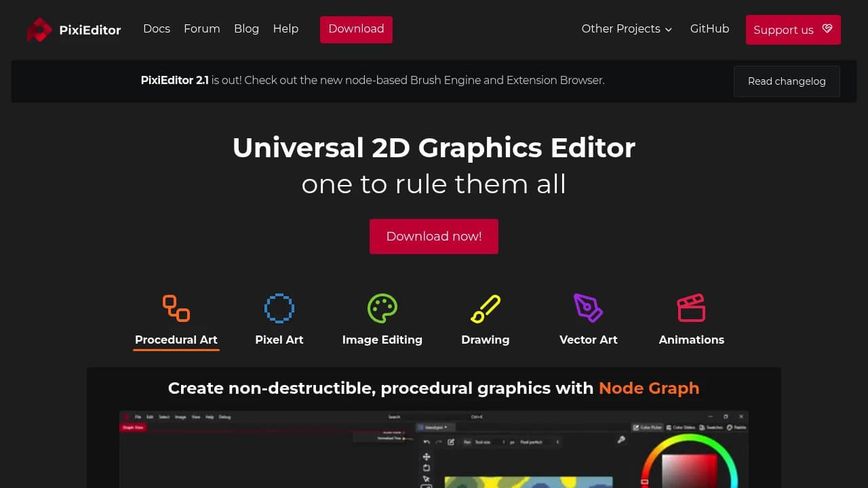Expand the Other Projects dropdown

click(x=627, y=28)
